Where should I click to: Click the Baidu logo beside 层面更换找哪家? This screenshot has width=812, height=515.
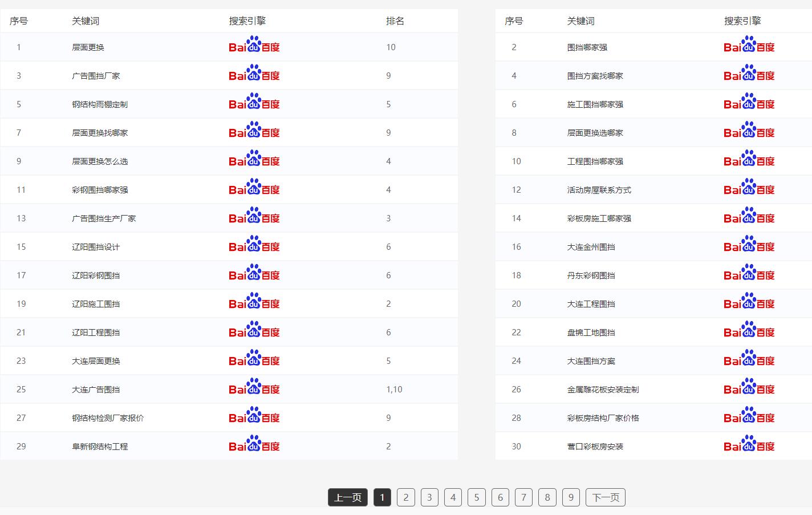coord(254,130)
